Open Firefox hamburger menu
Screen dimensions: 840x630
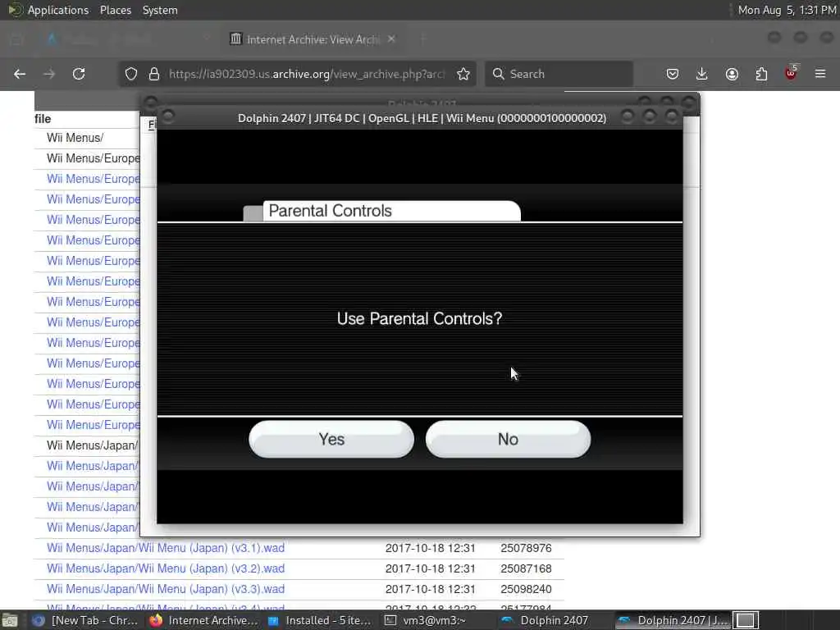(820, 74)
